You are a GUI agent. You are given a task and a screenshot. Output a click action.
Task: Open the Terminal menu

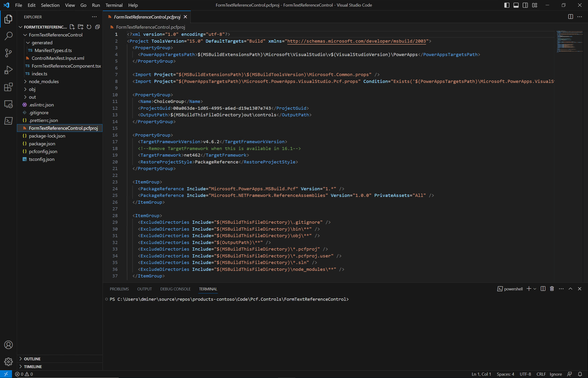click(x=114, y=5)
